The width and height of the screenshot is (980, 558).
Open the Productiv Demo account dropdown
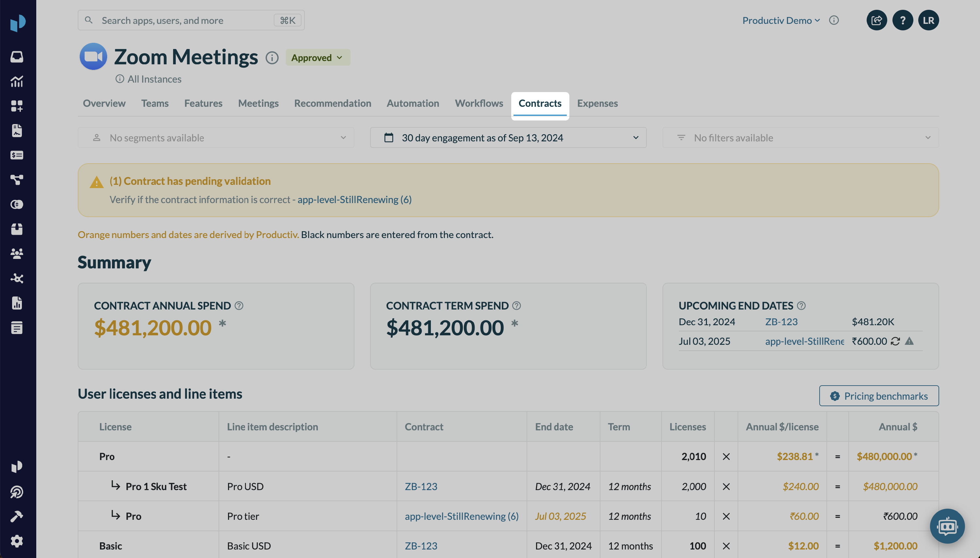tap(781, 20)
